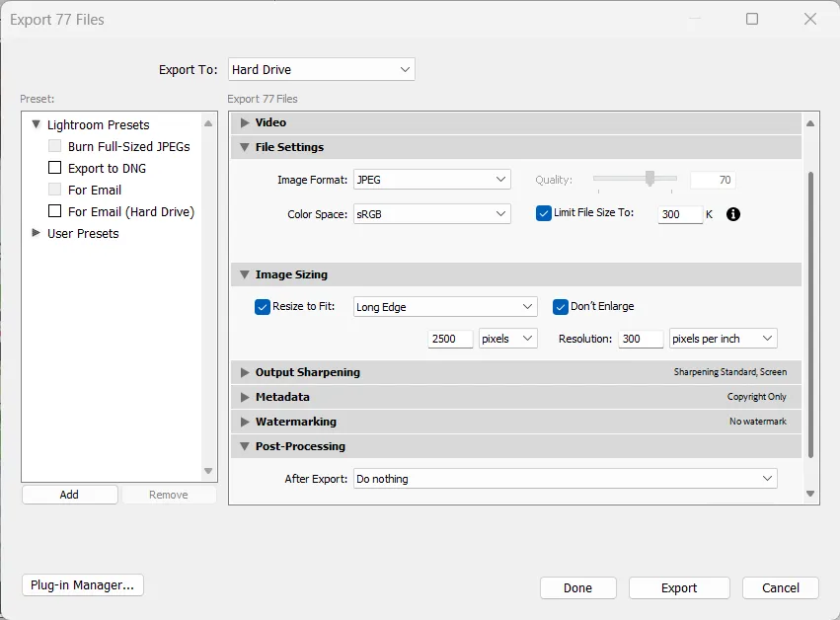Click the settings panel scroll up arrow
This screenshot has height=620, width=840.
tap(810, 123)
